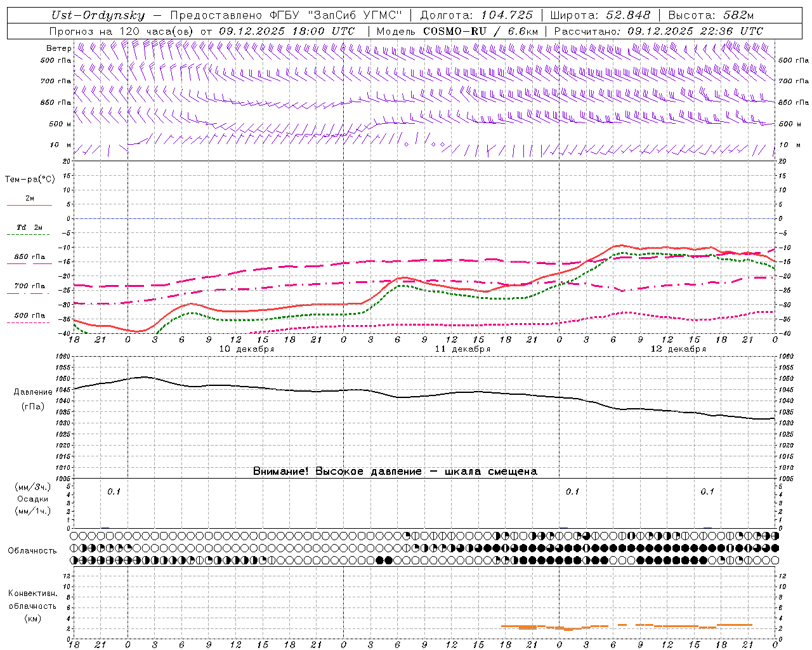Click the "Td 2м" dew point legend entry
This screenshot has width=812, height=650.
pyautogui.click(x=30, y=227)
